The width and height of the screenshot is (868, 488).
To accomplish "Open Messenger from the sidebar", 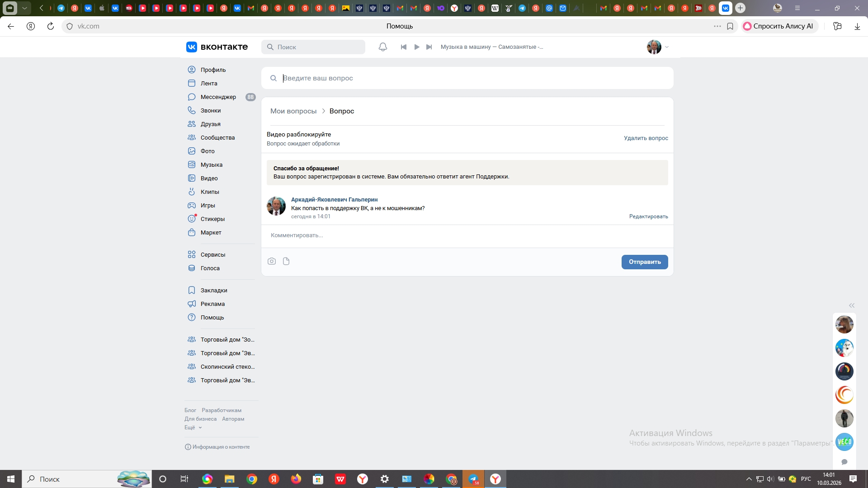I will 218,97.
